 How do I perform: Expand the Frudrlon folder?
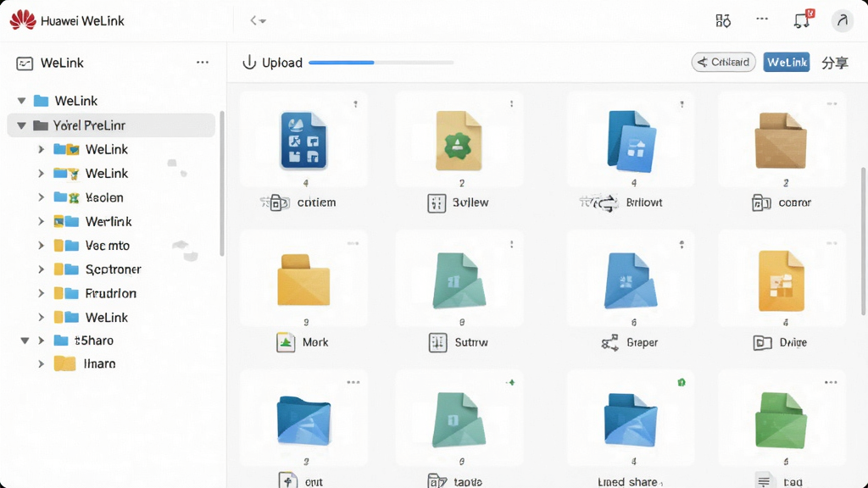click(41, 293)
